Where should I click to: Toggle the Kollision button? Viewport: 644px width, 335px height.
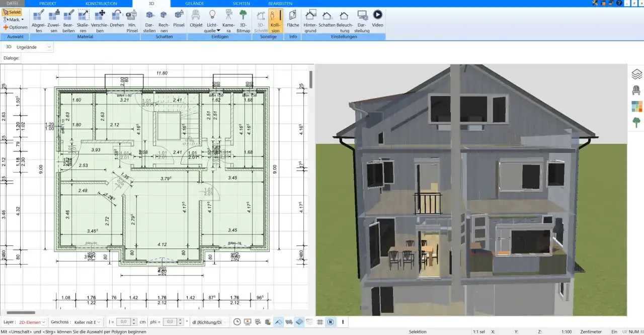[x=275, y=21]
